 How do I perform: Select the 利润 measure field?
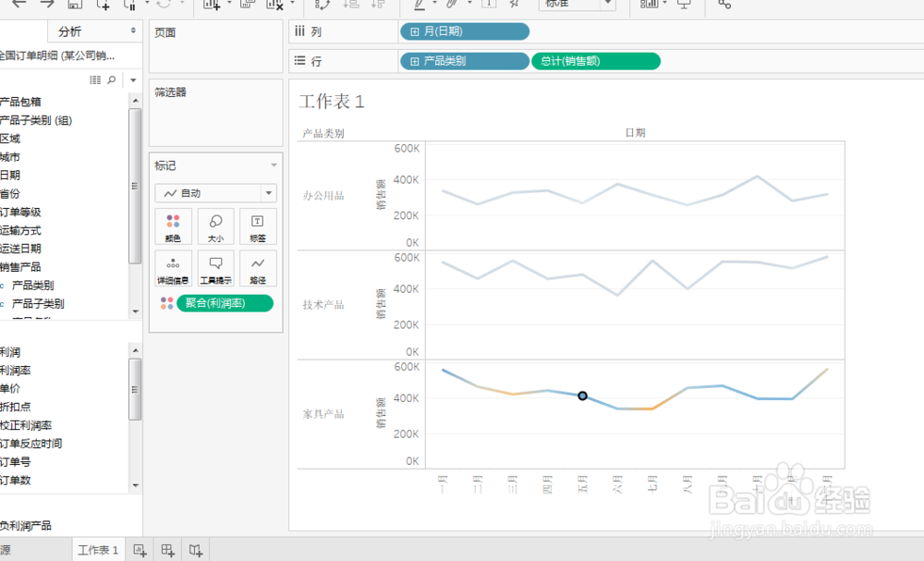tap(10, 352)
